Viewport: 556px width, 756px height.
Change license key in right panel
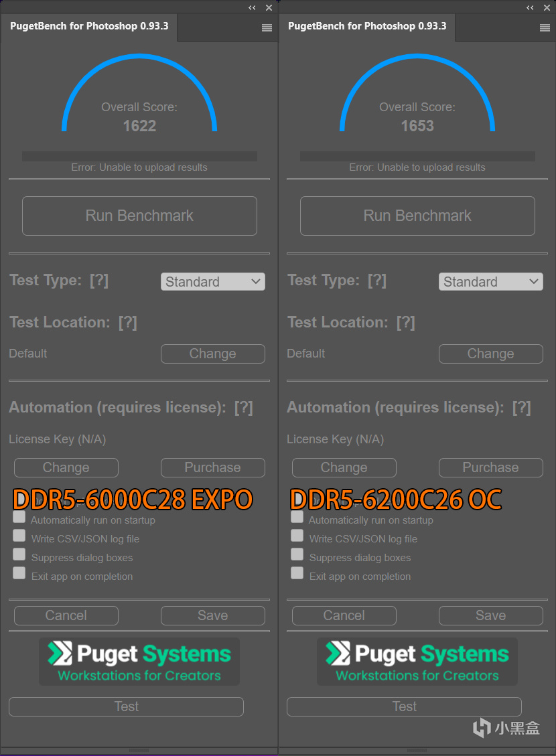click(344, 467)
